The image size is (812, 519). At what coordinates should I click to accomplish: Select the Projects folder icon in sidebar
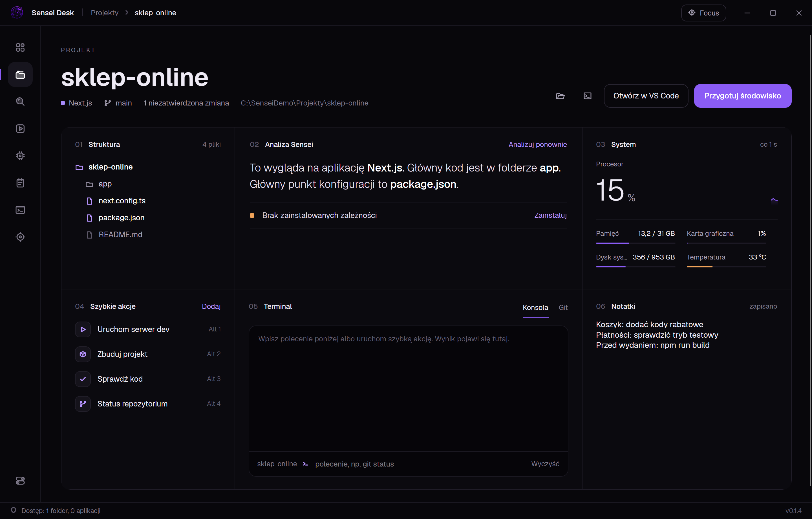point(20,74)
